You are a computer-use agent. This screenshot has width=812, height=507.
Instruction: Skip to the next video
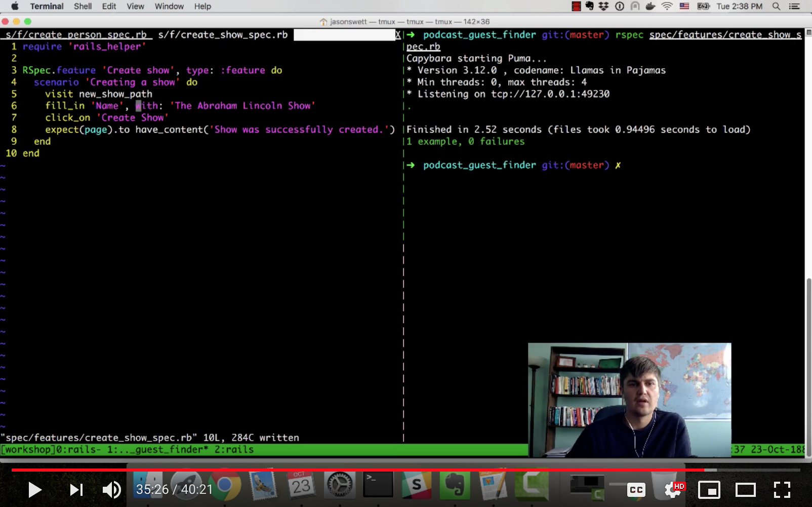[x=76, y=489]
